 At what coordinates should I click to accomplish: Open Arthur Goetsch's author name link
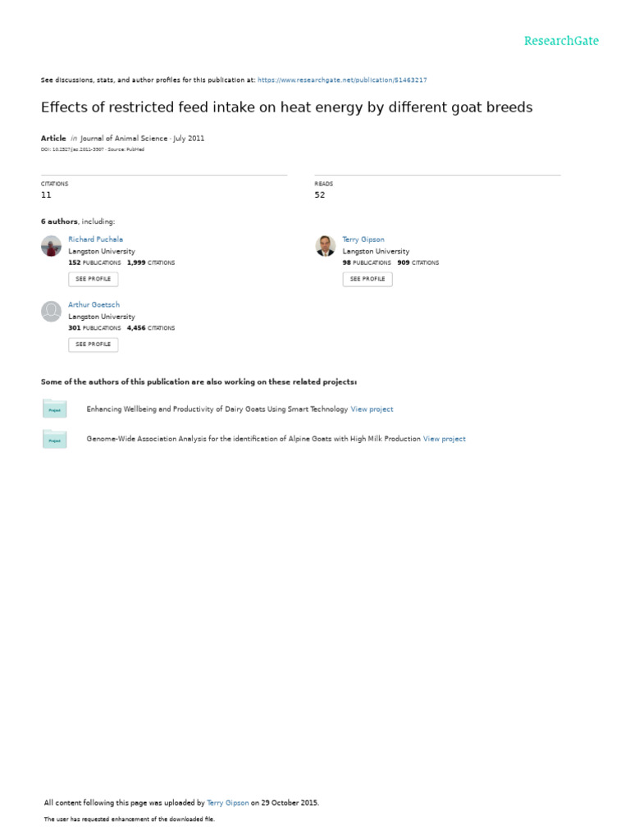coord(94,305)
